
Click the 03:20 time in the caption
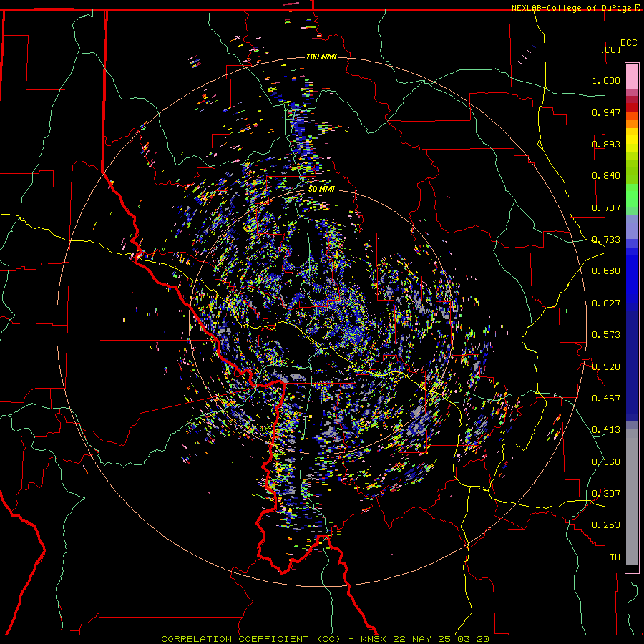(x=473, y=639)
